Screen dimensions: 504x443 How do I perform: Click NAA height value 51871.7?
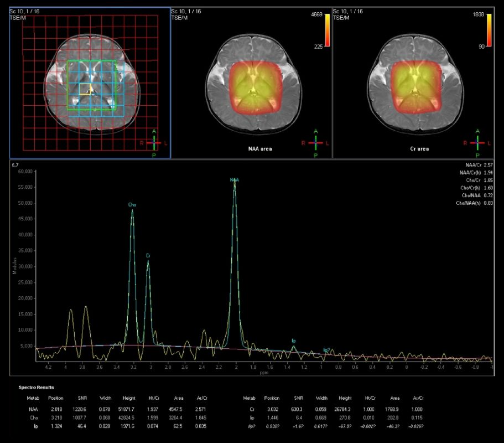(x=126, y=409)
